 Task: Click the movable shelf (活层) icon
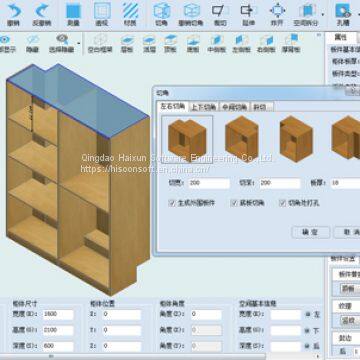(x=149, y=40)
